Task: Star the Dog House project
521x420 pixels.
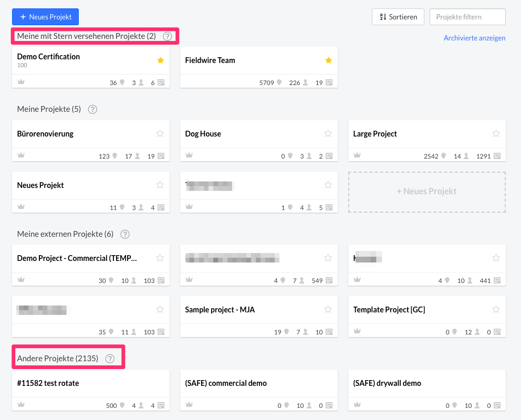Action: (x=328, y=134)
